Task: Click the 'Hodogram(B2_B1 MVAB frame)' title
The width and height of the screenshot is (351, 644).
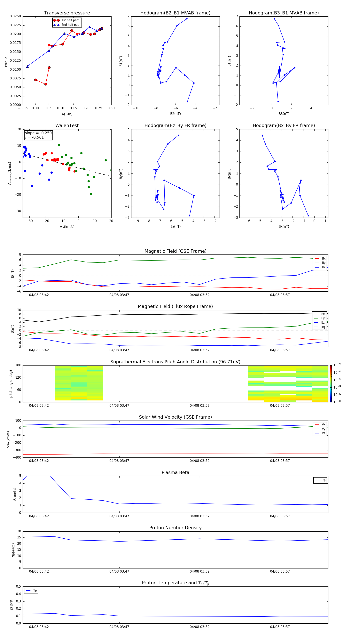Action: tap(175, 13)
